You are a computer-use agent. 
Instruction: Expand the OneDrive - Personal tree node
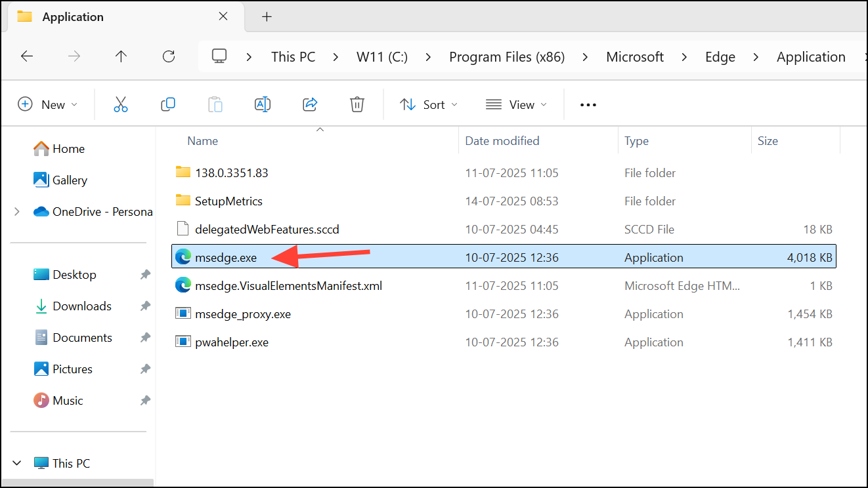[18, 212]
